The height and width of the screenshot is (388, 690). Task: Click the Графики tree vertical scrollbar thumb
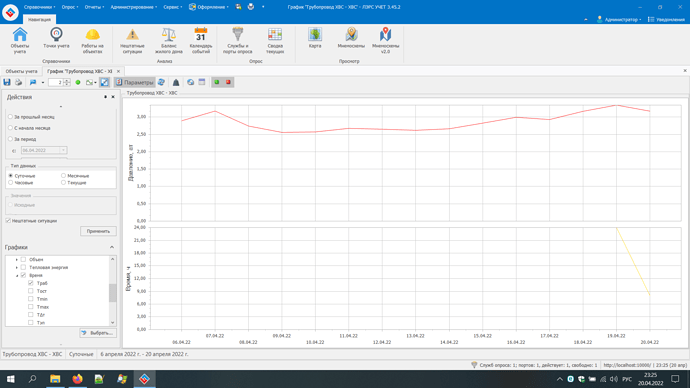pyautogui.click(x=113, y=293)
